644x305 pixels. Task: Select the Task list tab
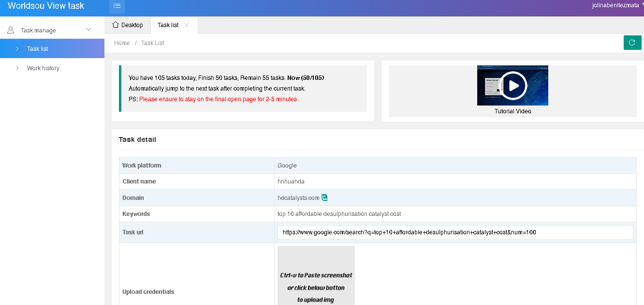168,25
